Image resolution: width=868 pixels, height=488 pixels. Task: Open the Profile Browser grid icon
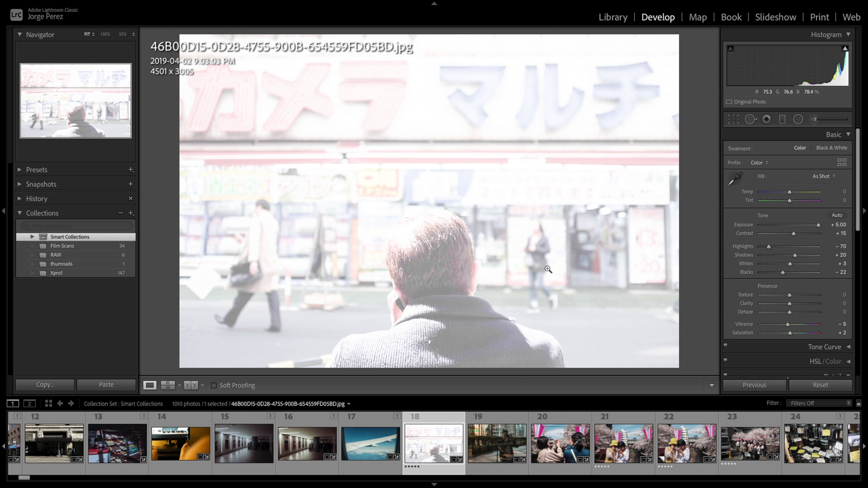pos(842,162)
